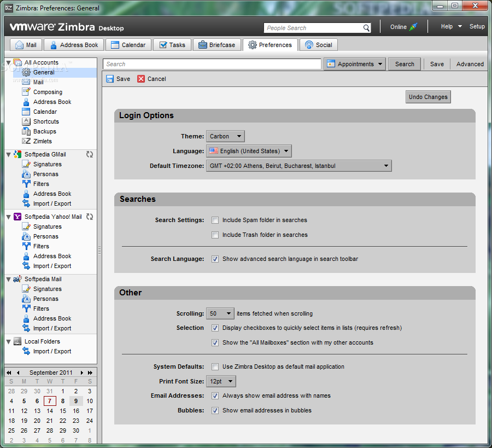
Task: Click the sync icon beside Softpedia Yahoo! Mail
Action: pyautogui.click(x=90, y=217)
